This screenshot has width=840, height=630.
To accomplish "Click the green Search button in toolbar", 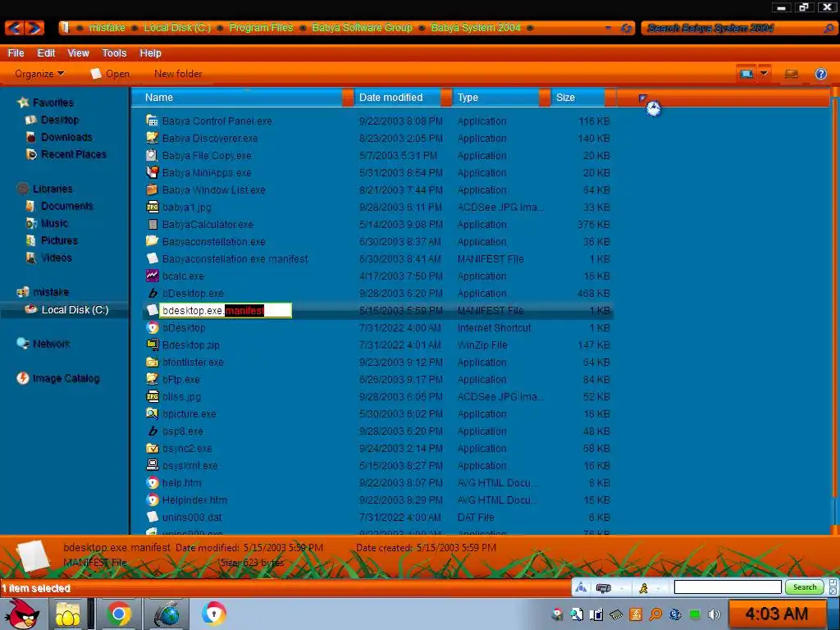I will click(805, 587).
